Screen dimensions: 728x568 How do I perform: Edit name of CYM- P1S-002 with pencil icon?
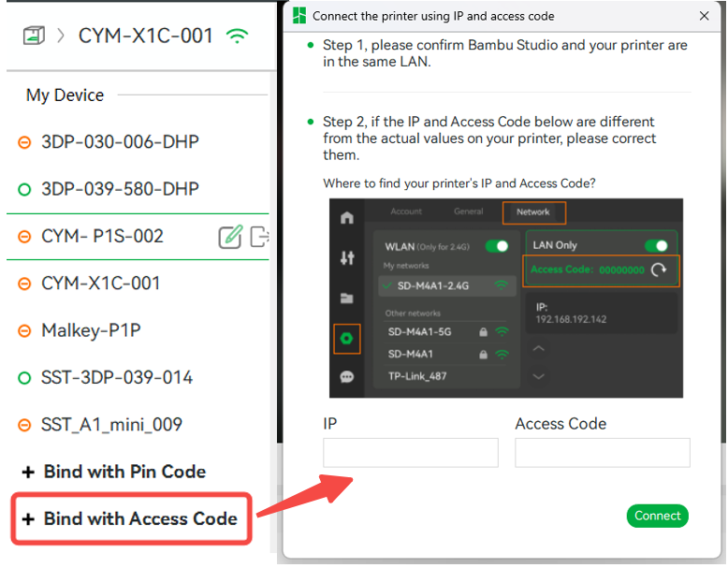click(x=230, y=237)
